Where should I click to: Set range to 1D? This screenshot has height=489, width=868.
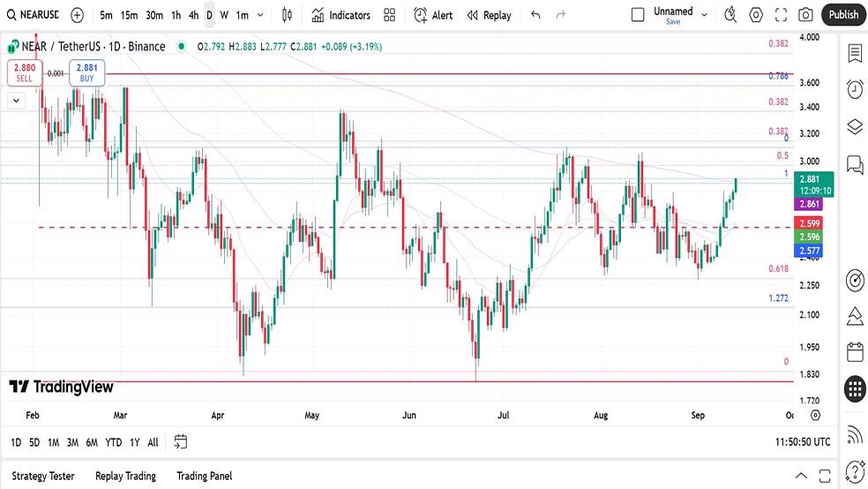(x=16, y=442)
